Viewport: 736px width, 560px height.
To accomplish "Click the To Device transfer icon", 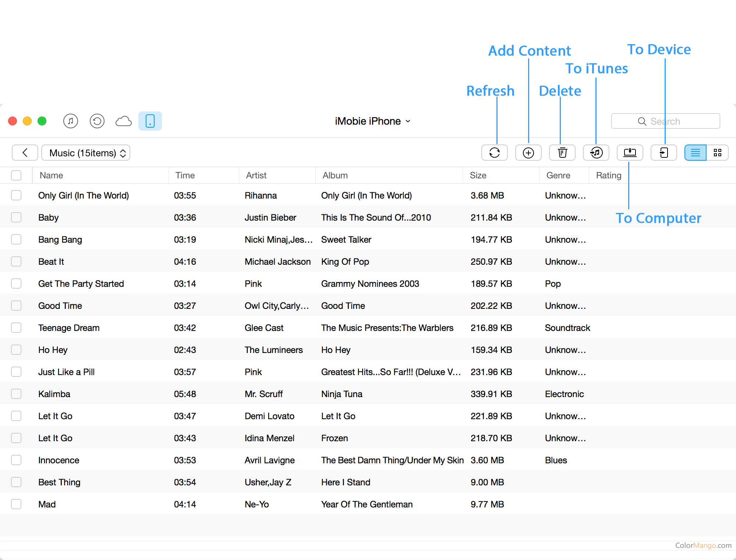I will pos(664,153).
